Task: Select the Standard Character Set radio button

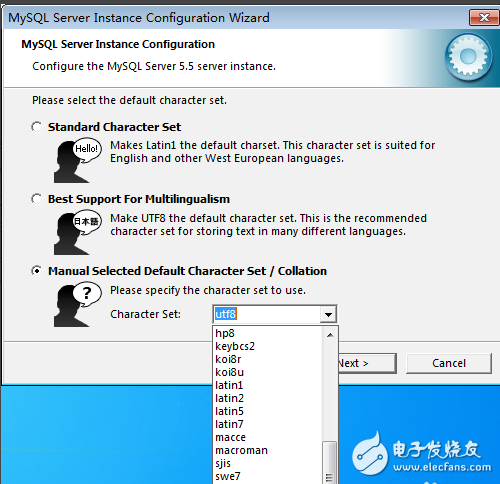Action: click(x=37, y=127)
